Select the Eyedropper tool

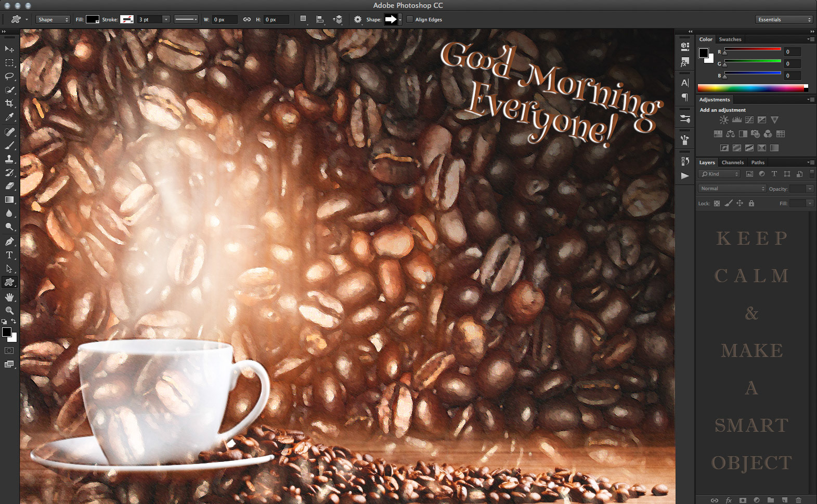(x=9, y=117)
